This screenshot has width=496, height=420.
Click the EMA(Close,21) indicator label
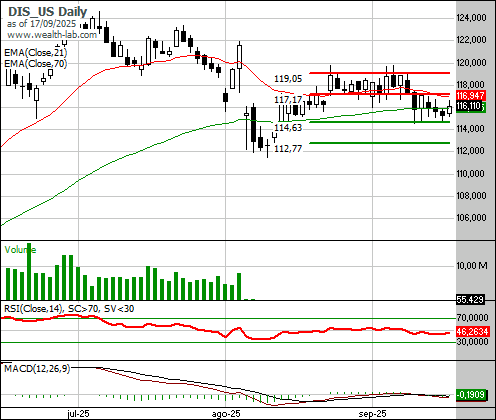click(35, 53)
